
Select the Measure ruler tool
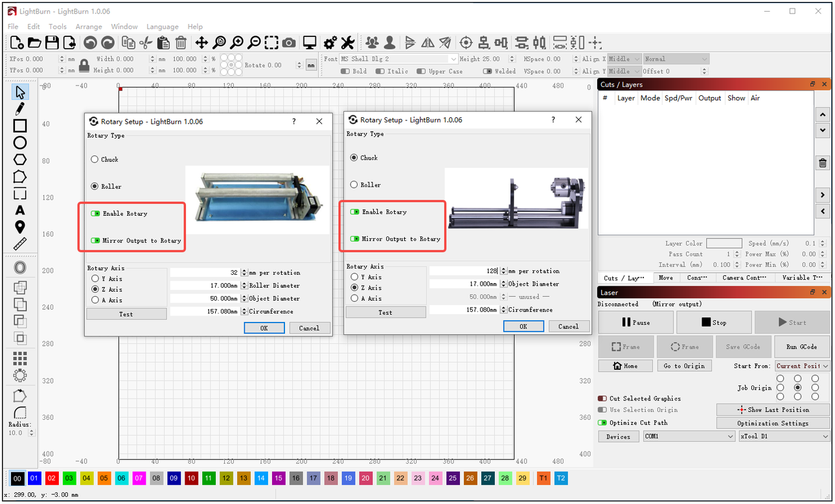pyautogui.click(x=20, y=244)
